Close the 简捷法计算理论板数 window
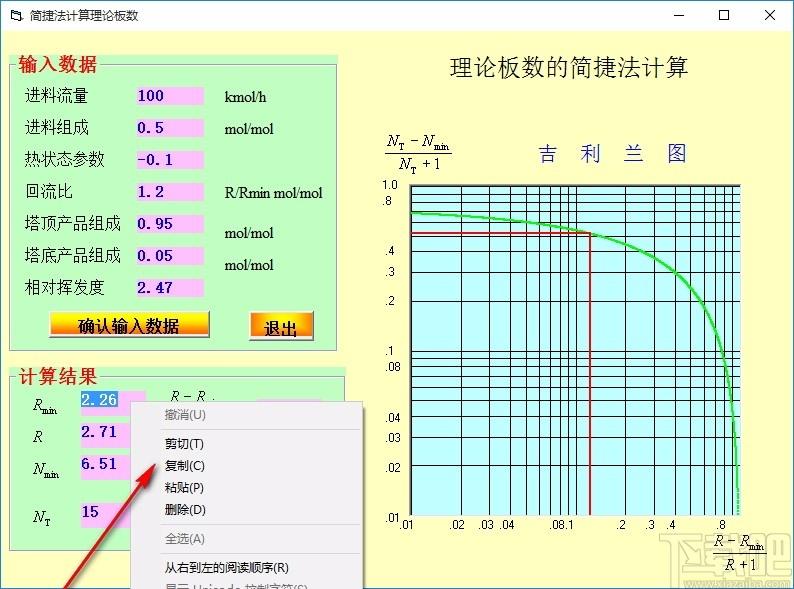Image resolution: width=794 pixels, height=589 pixels. 770,15
